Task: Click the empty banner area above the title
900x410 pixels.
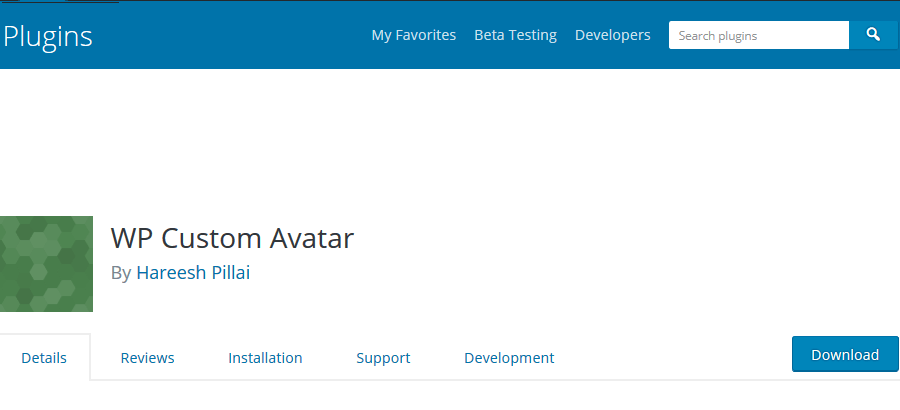Action: click(x=450, y=141)
